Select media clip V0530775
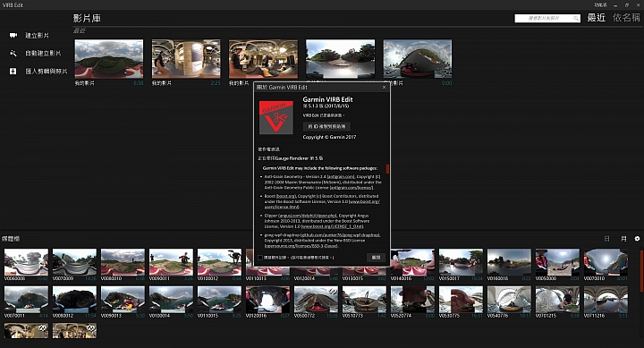Viewport: 644px width, 348px height. tap(461, 300)
